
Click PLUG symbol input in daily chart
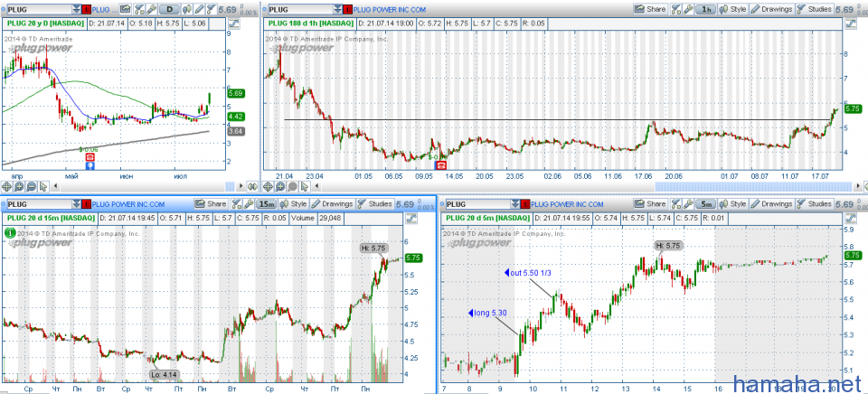(39, 9)
